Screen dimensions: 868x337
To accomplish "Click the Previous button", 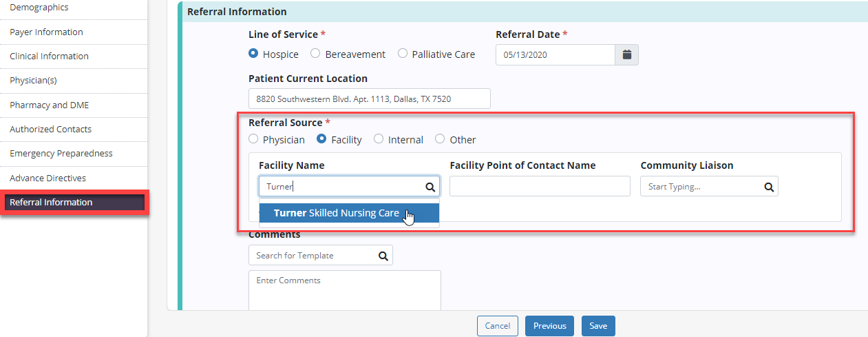I will pos(549,326).
